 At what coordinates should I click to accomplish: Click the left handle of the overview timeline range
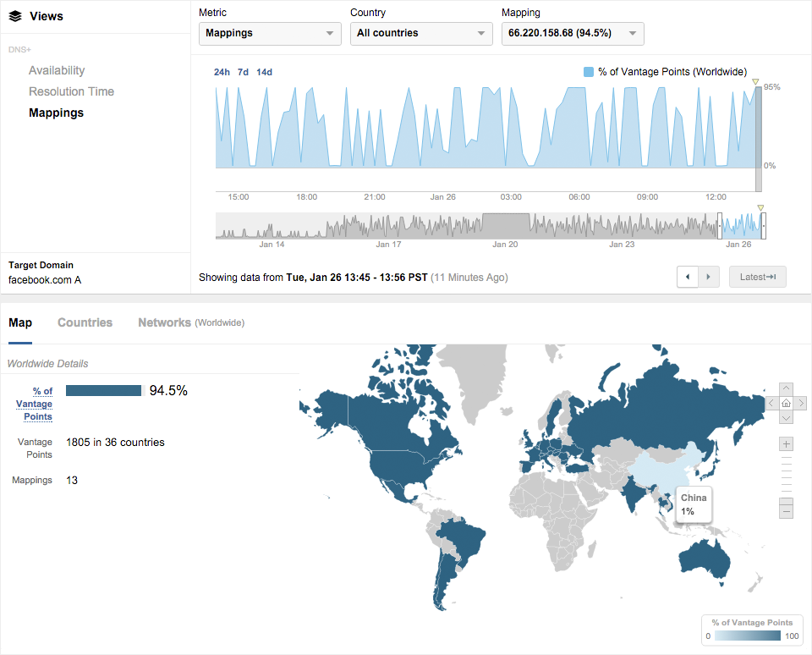coord(720,226)
